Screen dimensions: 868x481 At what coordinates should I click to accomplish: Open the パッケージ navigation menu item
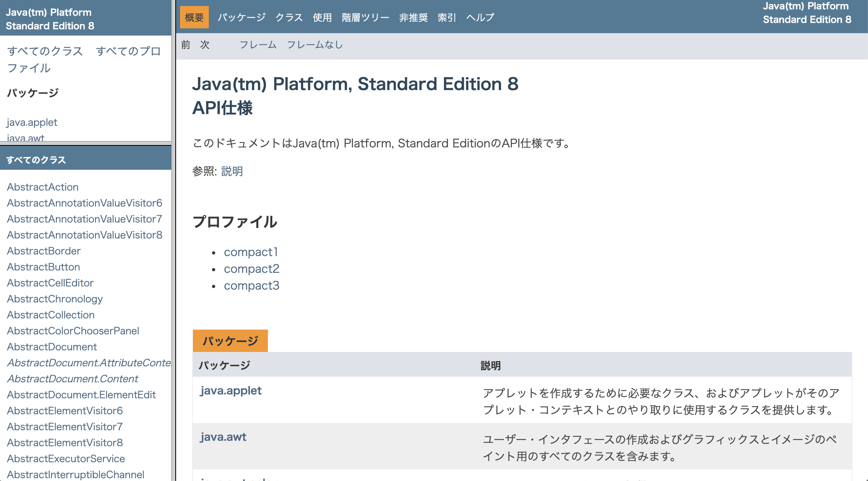(x=241, y=17)
